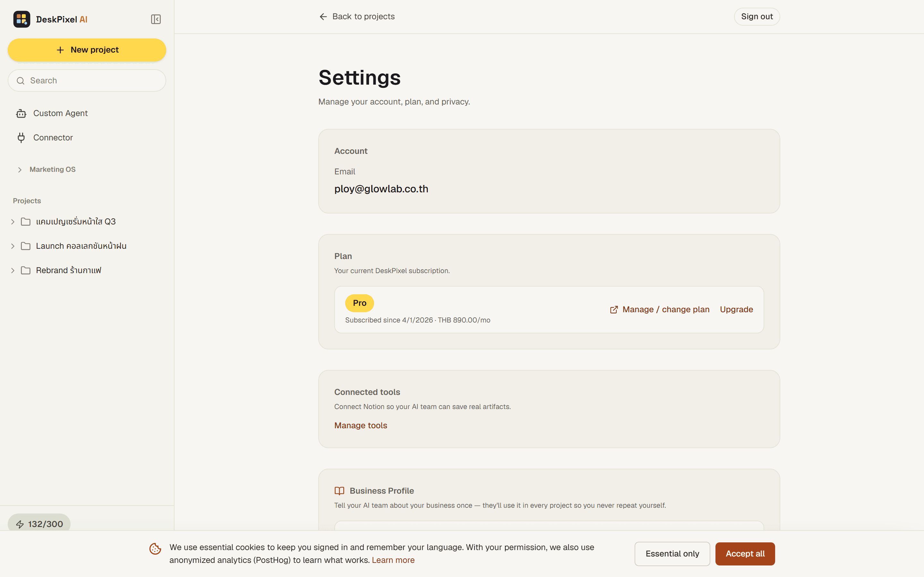
Task: Accept all cookies
Action: click(x=745, y=554)
